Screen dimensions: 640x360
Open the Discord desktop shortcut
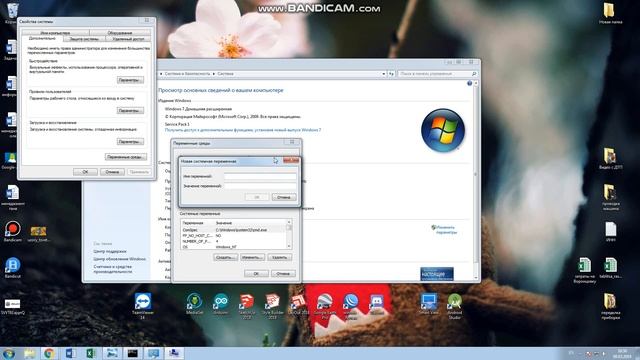[377, 304]
